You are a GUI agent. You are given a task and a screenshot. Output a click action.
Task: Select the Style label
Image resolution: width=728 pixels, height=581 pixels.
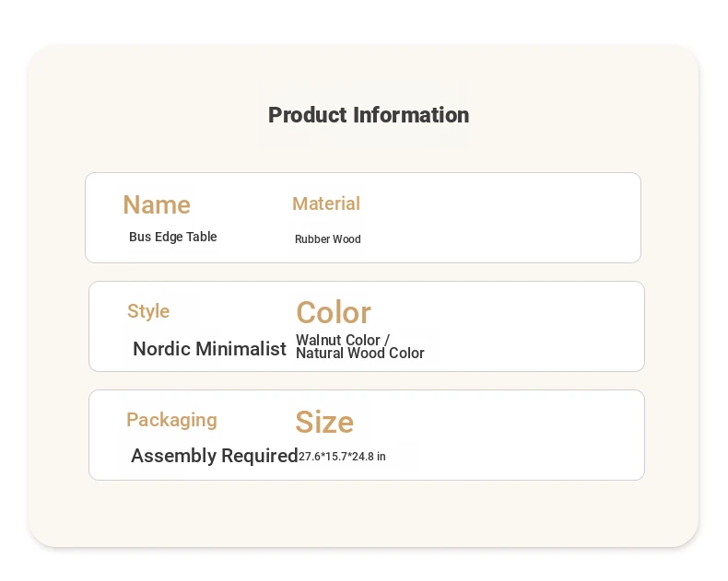click(x=148, y=311)
